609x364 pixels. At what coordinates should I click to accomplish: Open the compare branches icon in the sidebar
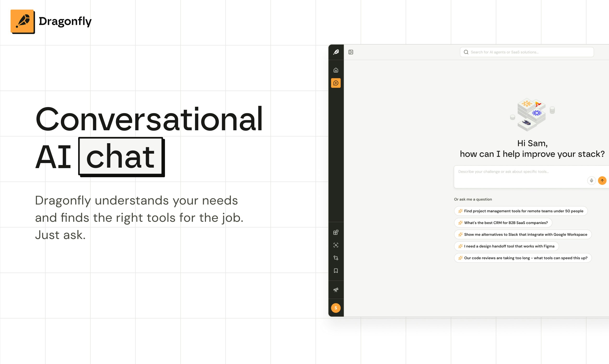[336, 258]
